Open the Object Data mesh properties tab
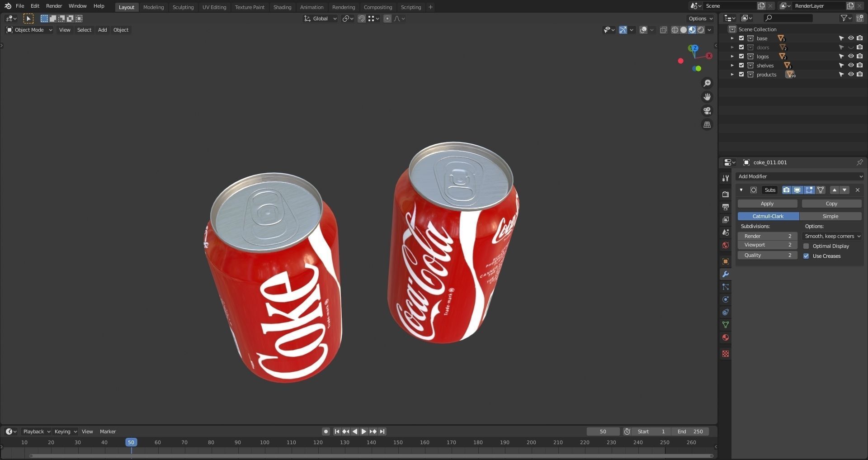This screenshot has height=460, width=868. [726, 325]
